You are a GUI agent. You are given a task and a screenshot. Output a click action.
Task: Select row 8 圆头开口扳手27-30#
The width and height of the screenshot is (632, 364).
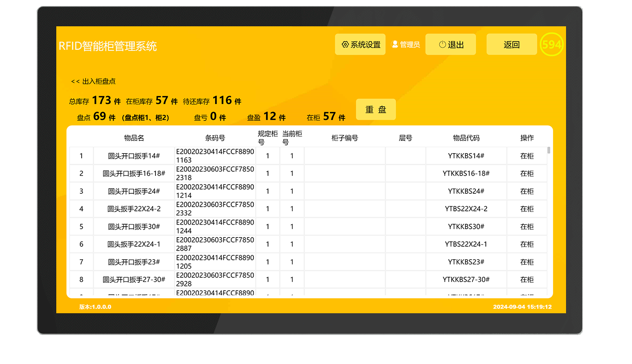tap(134, 280)
